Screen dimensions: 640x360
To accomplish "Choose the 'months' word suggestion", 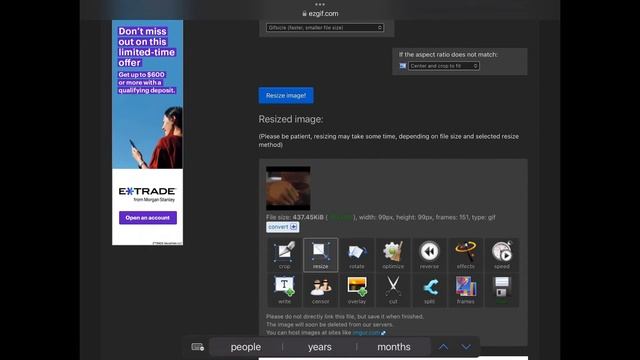I will (x=394, y=347).
